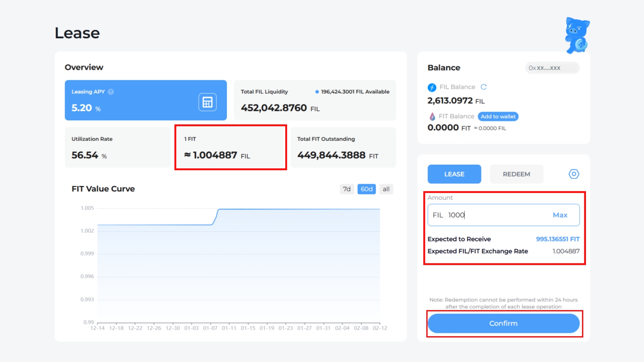Open the Leasing APY calculator icon
644x362 pixels.
(207, 102)
